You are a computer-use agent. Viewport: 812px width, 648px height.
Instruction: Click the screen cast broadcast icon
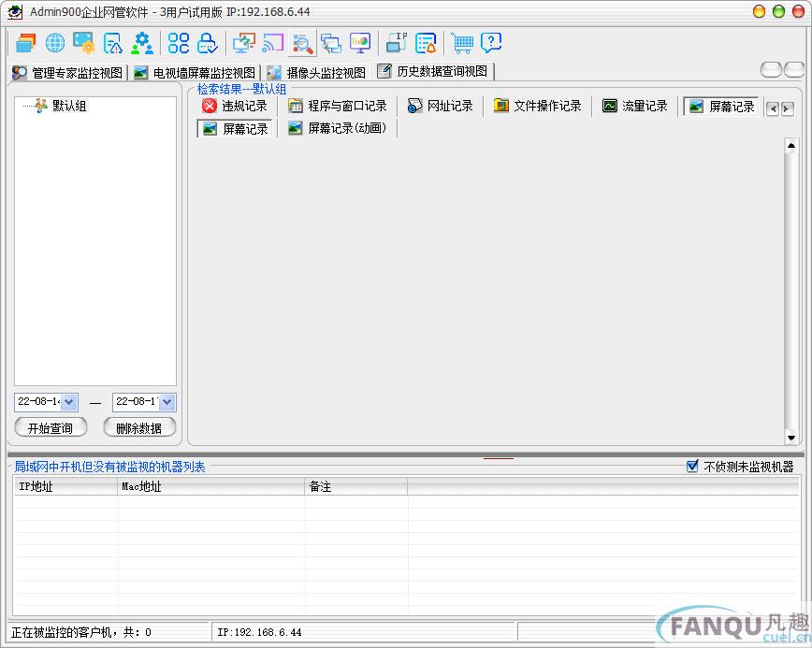pos(273,43)
